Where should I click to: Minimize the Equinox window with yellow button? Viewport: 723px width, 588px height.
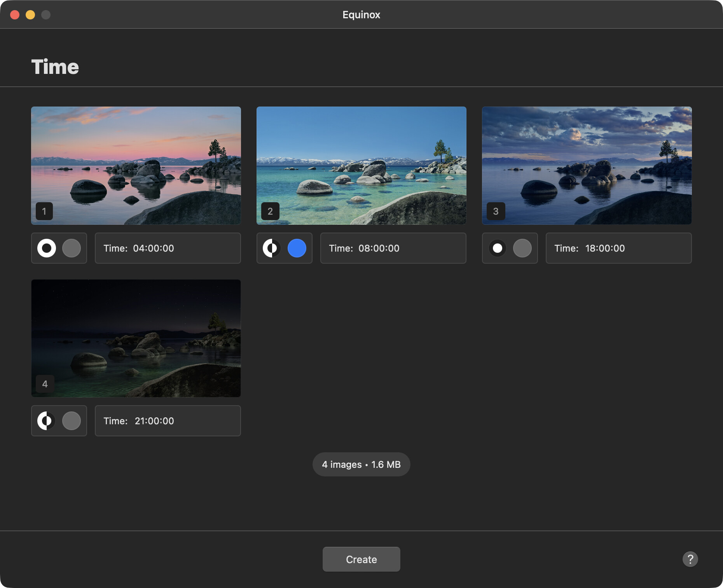pyautogui.click(x=30, y=15)
